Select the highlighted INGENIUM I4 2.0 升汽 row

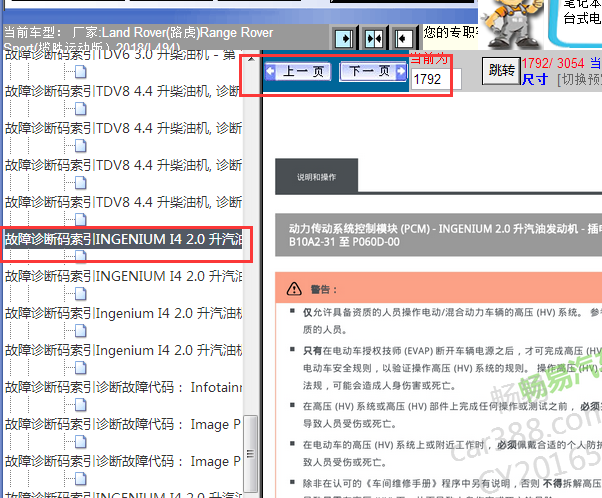pyautogui.click(x=123, y=239)
